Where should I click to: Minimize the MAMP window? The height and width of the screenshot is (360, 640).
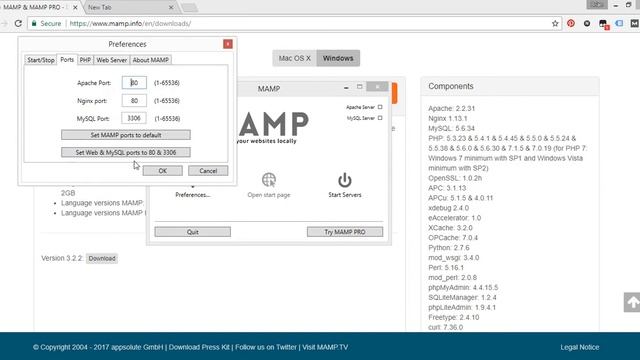point(346,87)
